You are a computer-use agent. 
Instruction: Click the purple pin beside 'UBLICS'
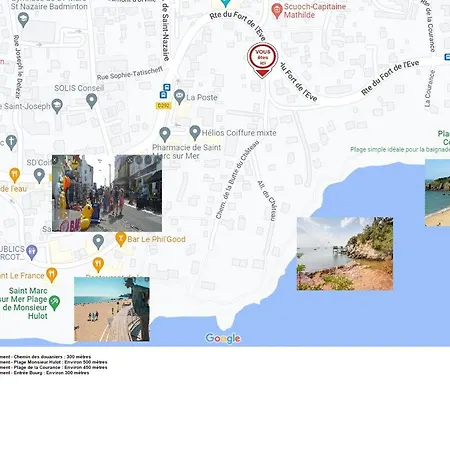tap(32, 252)
